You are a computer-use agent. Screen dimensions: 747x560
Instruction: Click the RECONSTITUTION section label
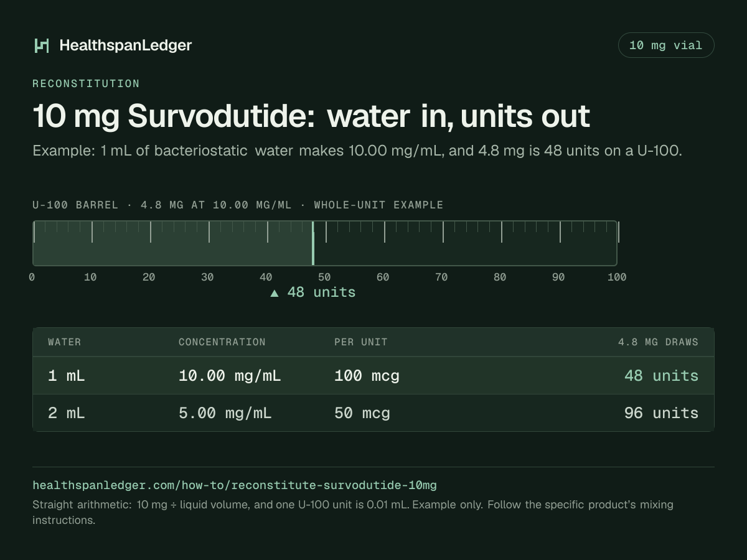click(x=86, y=83)
